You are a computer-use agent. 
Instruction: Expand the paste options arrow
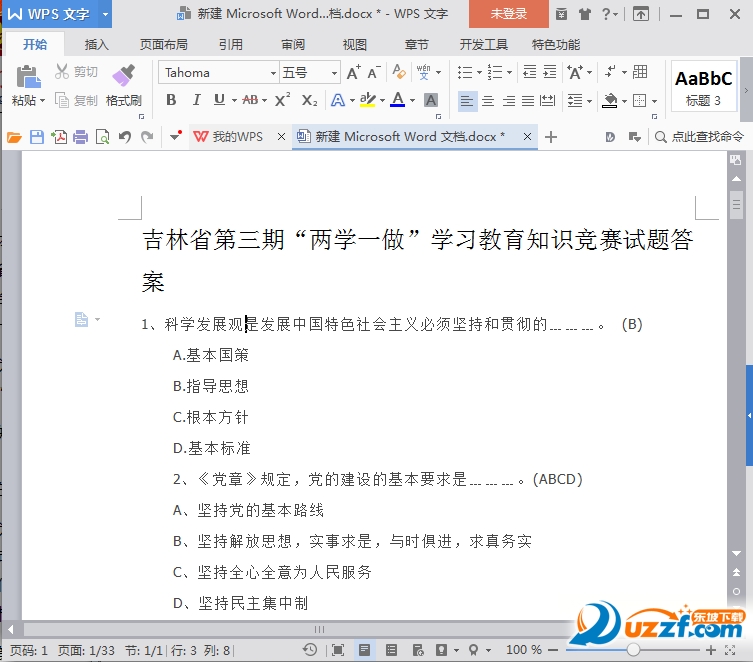[x=42, y=101]
